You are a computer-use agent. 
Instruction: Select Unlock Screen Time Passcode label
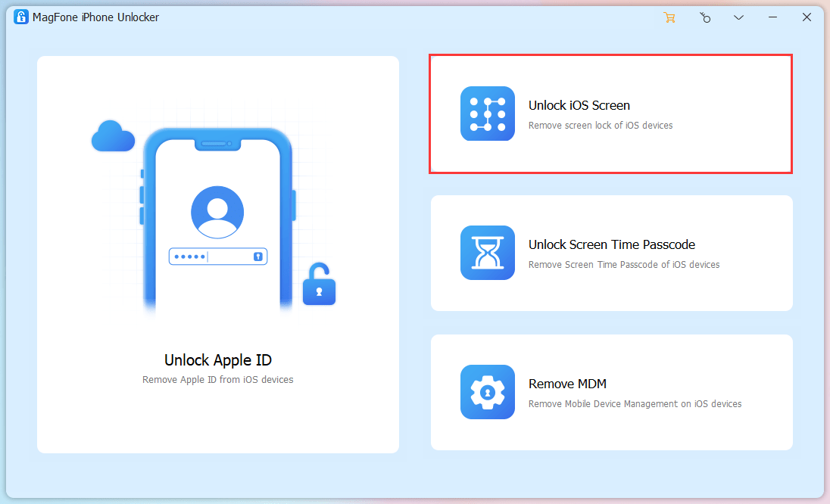(611, 244)
